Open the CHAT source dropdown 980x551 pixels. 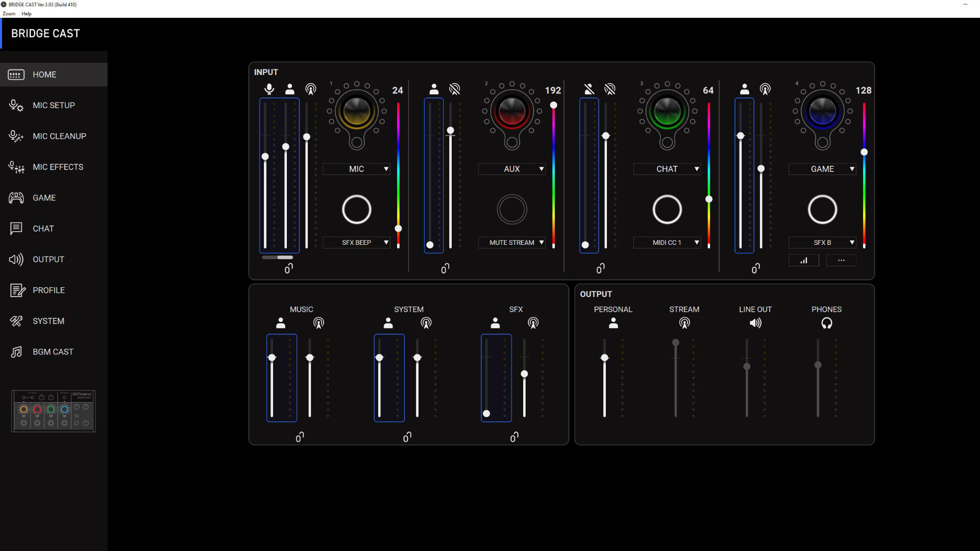pyautogui.click(x=667, y=169)
